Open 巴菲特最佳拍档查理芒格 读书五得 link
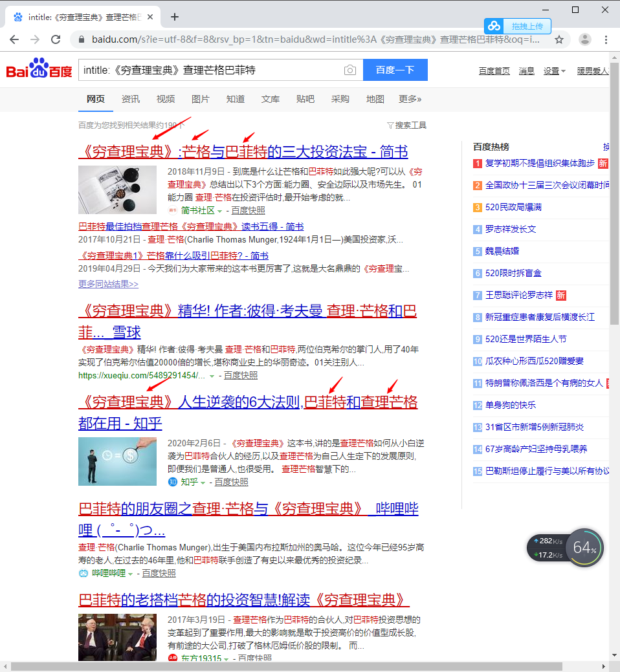The height and width of the screenshot is (672, 620). tap(191, 226)
